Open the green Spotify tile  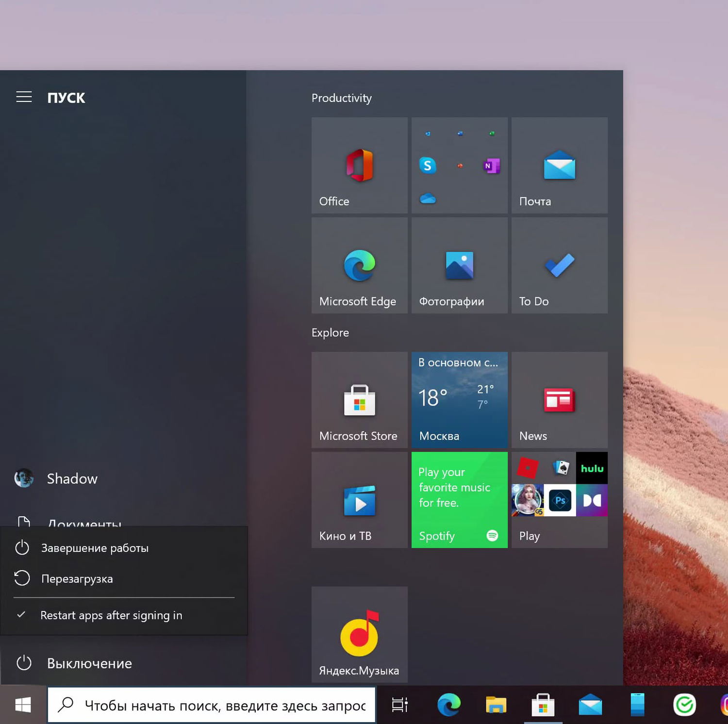pyautogui.click(x=460, y=500)
